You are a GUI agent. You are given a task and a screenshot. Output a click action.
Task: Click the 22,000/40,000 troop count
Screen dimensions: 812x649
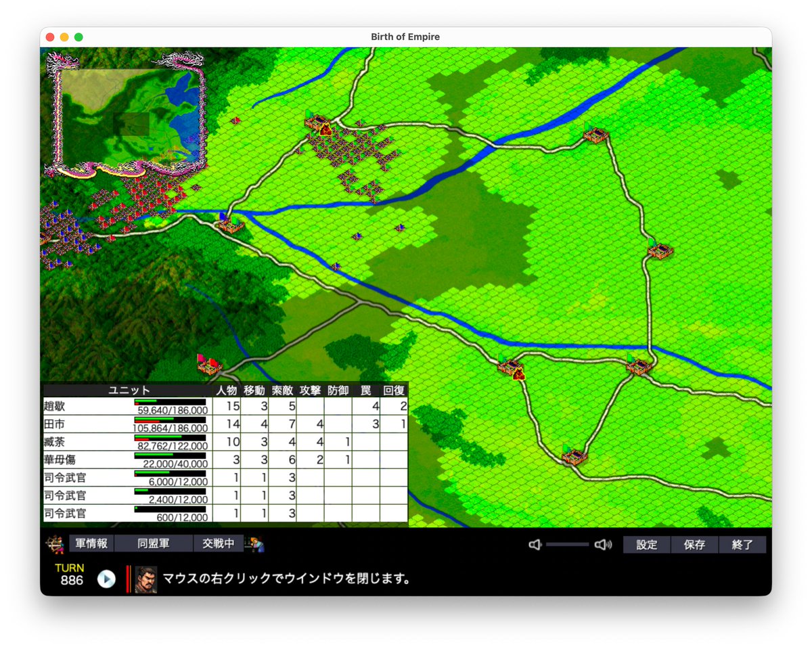[x=175, y=464]
